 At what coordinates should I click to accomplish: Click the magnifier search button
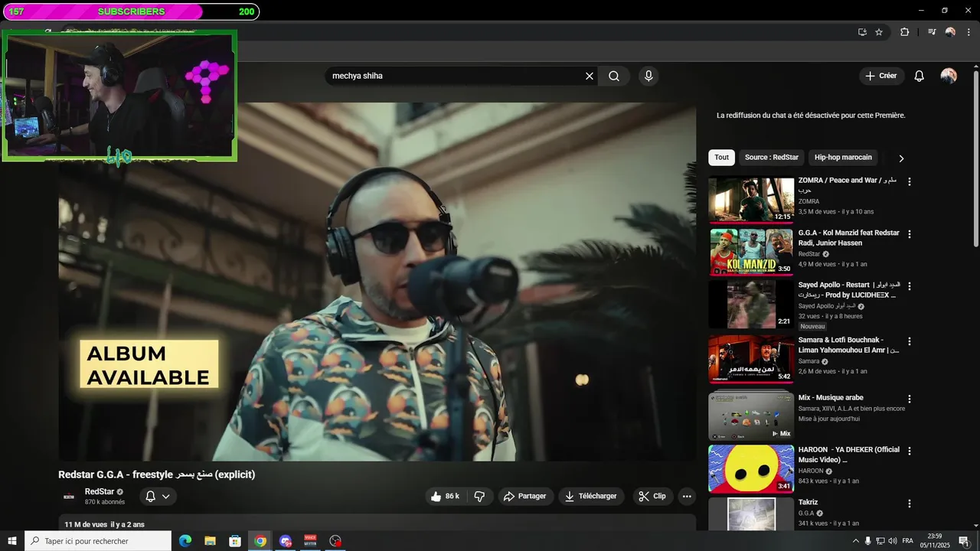click(x=614, y=76)
